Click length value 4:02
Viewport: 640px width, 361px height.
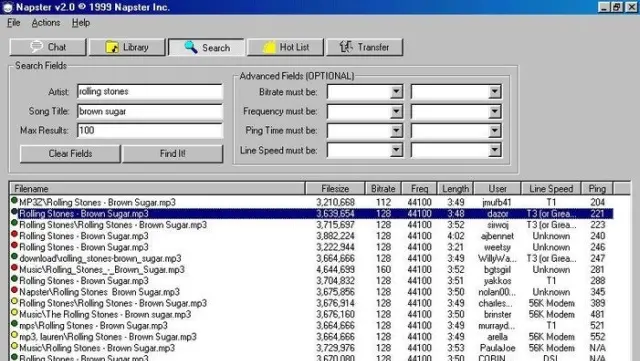(456, 236)
